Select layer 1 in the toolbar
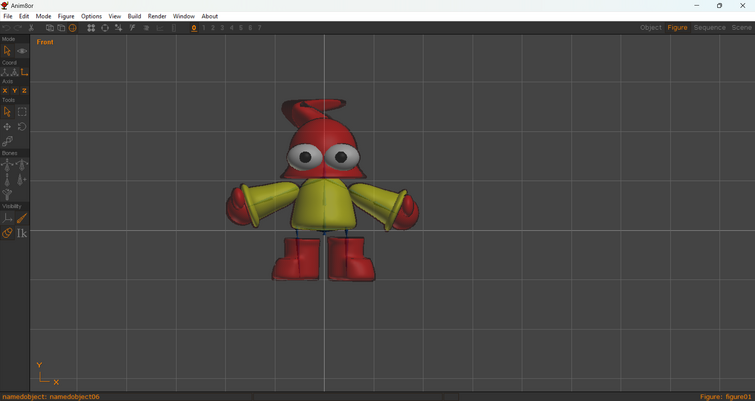 click(x=204, y=28)
